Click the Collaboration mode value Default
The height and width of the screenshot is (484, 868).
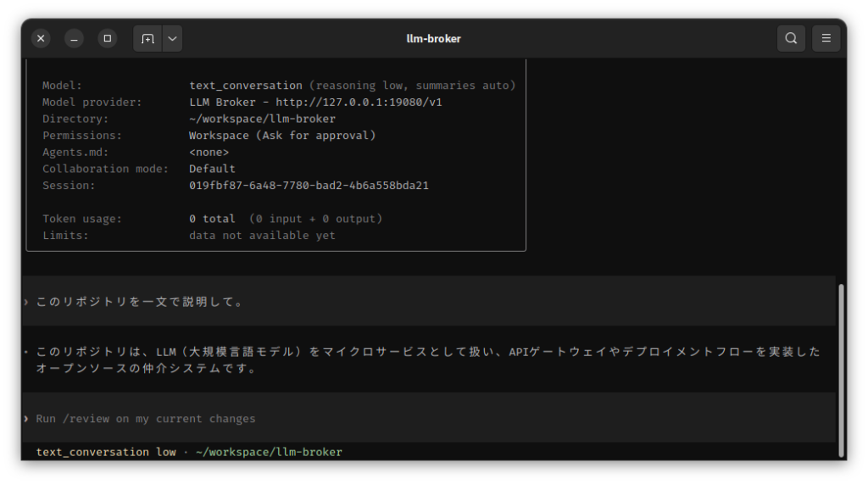pos(212,169)
